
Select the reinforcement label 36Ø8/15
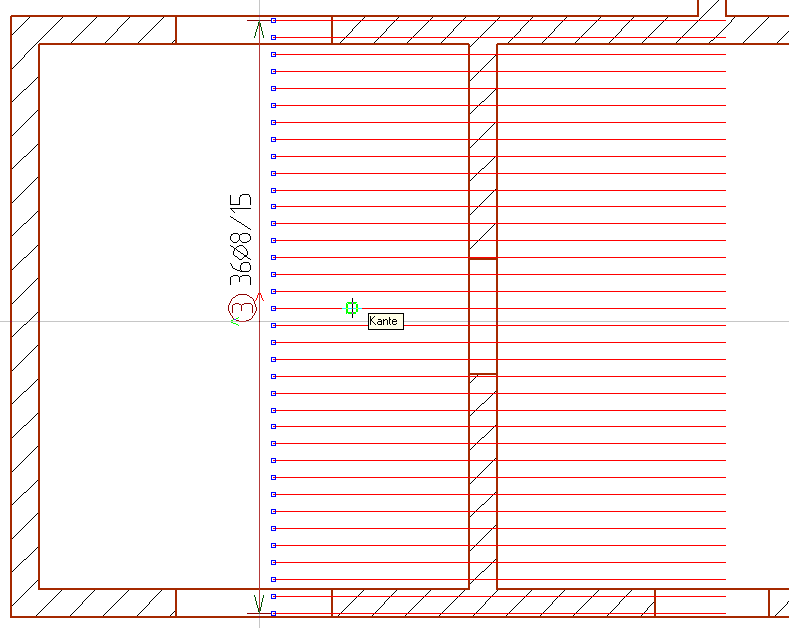click(x=241, y=239)
